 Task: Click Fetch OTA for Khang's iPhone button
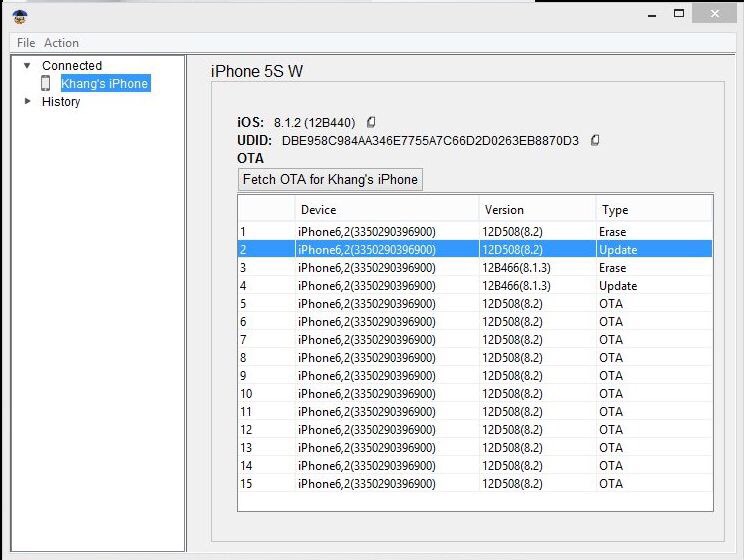coord(330,179)
